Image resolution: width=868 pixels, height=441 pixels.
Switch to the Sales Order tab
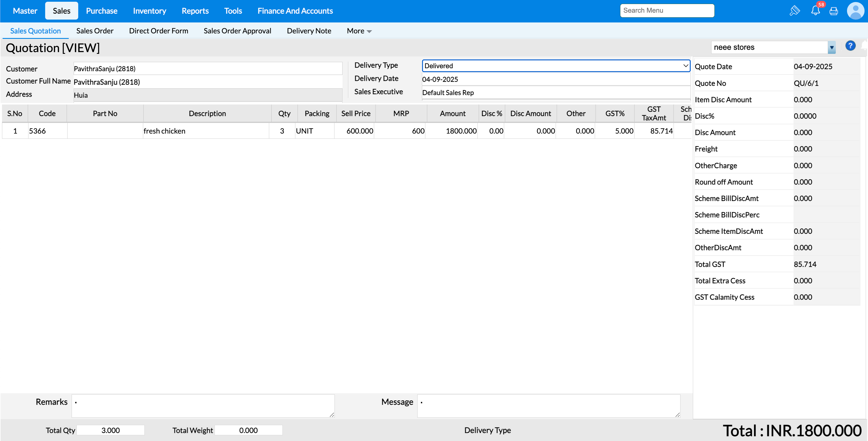[x=95, y=31]
